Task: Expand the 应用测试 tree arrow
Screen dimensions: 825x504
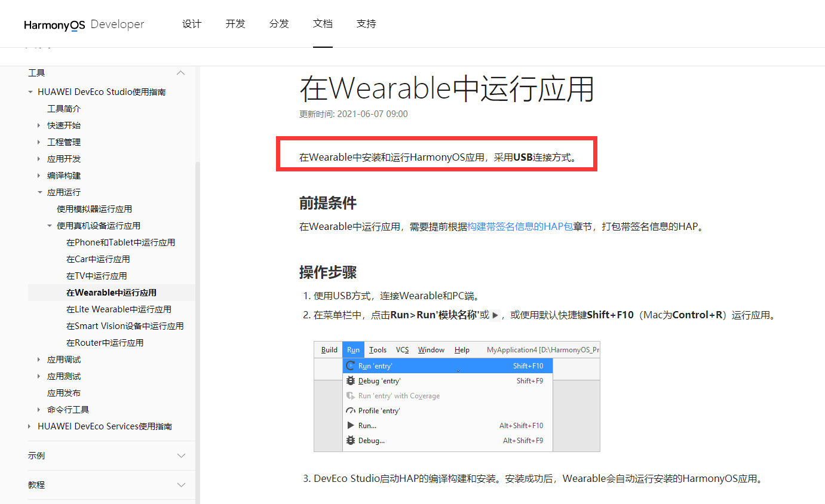Action: point(40,376)
